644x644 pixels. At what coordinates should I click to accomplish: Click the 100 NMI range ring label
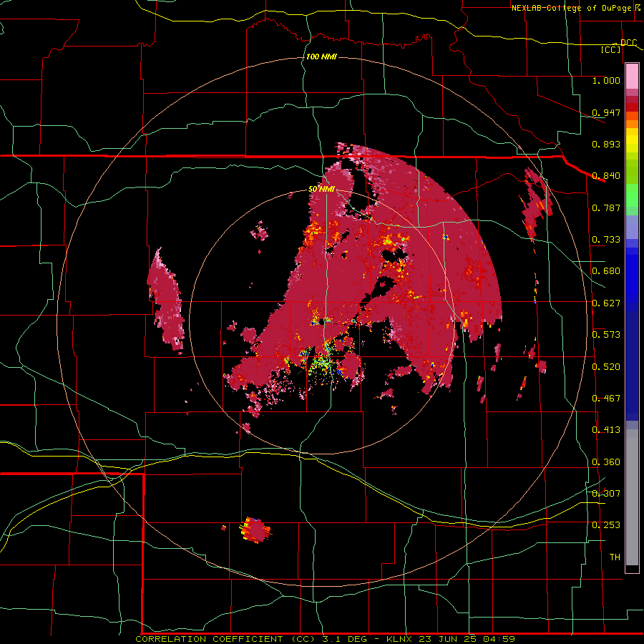(321, 57)
